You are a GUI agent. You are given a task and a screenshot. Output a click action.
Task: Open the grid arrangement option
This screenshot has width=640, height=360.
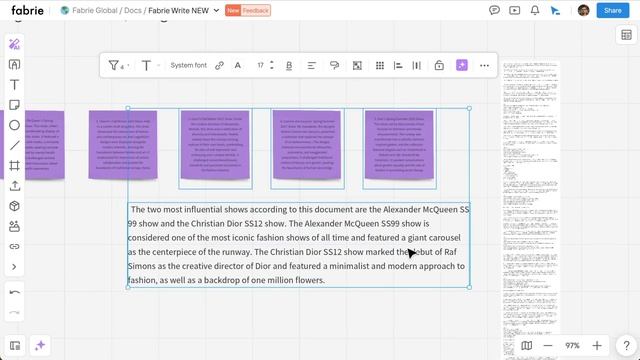(380, 65)
